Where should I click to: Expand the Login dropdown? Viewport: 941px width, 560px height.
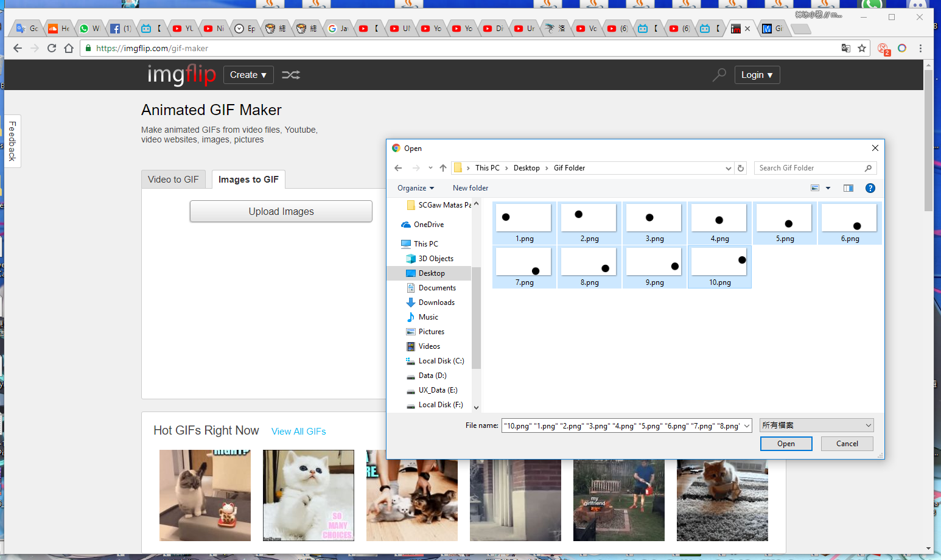pos(757,75)
